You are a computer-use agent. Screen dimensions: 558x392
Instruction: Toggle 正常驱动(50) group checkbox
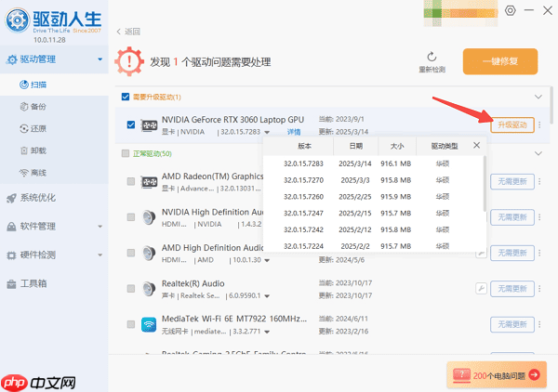(126, 153)
